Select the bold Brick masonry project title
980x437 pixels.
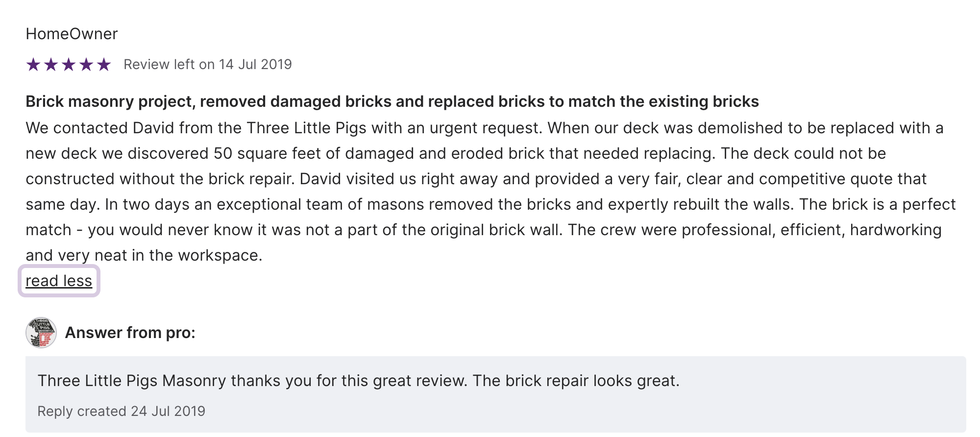point(392,101)
